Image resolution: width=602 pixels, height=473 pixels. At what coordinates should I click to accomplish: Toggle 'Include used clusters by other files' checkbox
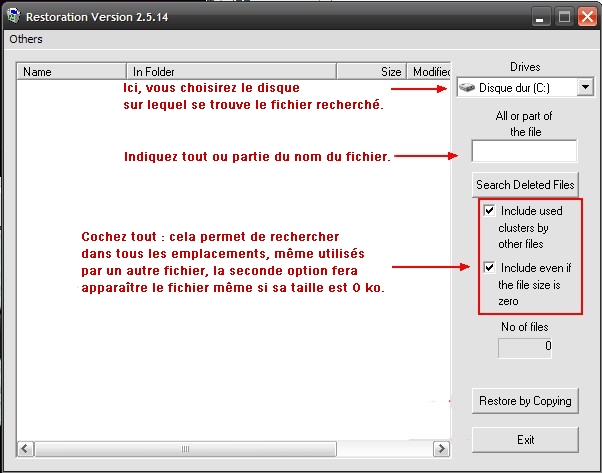[489, 211]
